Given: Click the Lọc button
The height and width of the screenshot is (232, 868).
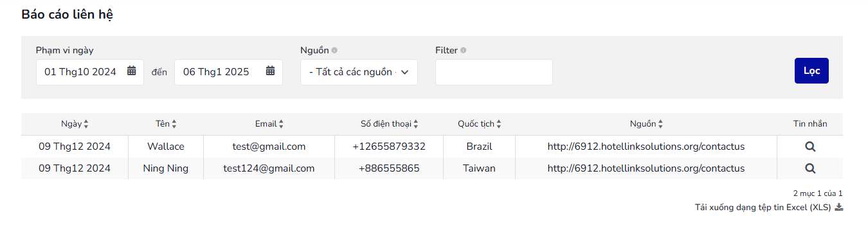Looking at the screenshot, I should [811, 71].
